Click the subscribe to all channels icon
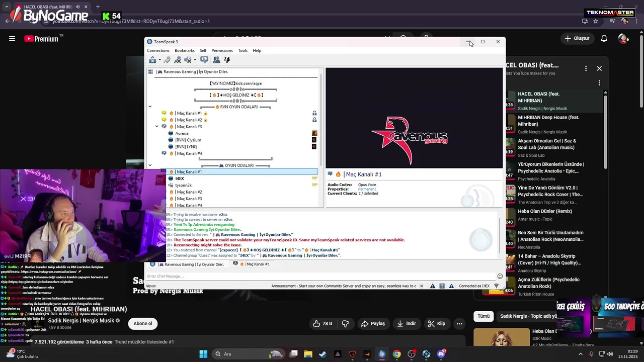The image size is (644, 362). (204, 59)
